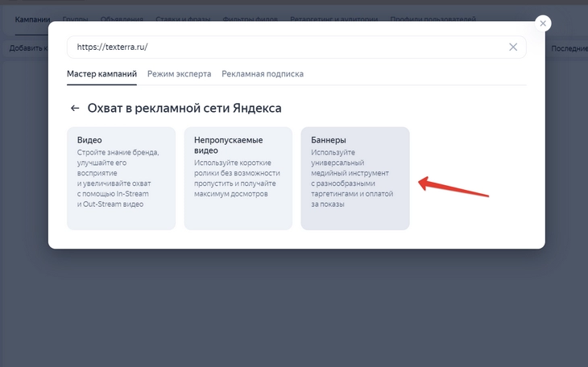Open the Профили пользователей tab in the background page
The width and height of the screenshot is (588, 367).
pos(433,19)
